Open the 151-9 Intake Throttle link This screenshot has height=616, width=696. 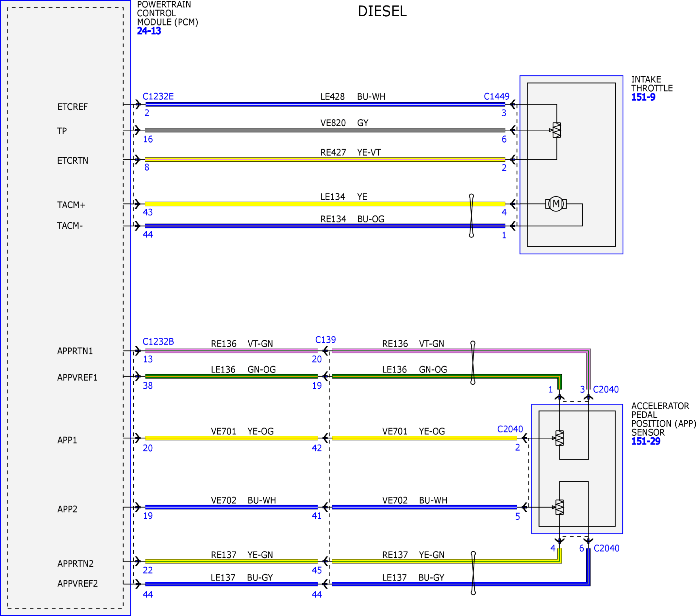coord(643,97)
